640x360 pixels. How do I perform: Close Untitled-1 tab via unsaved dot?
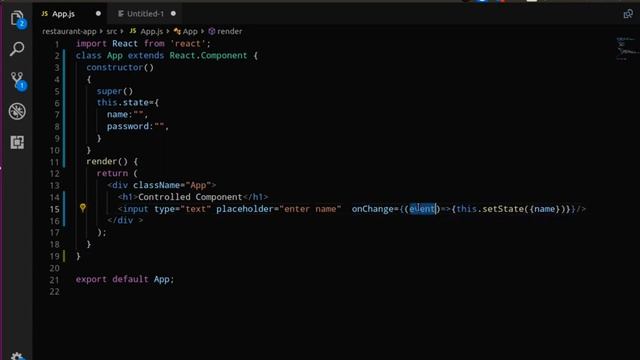(173, 13)
